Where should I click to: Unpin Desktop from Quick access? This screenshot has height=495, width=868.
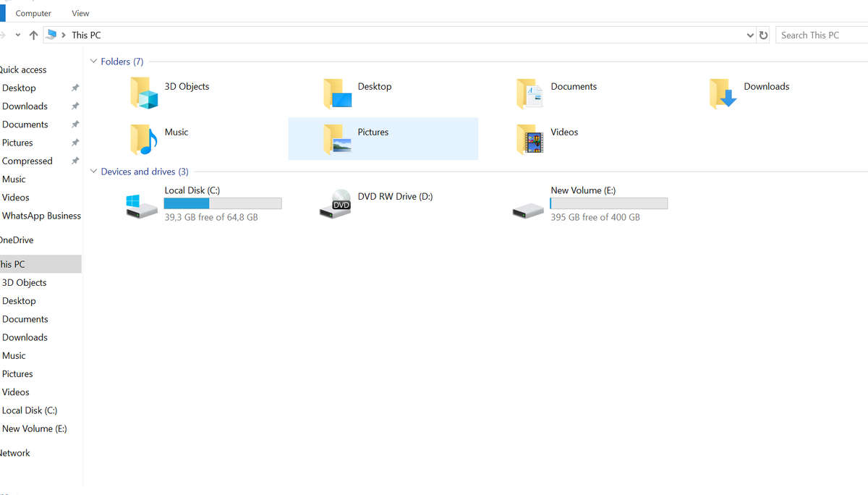click(x=75, y=88)
